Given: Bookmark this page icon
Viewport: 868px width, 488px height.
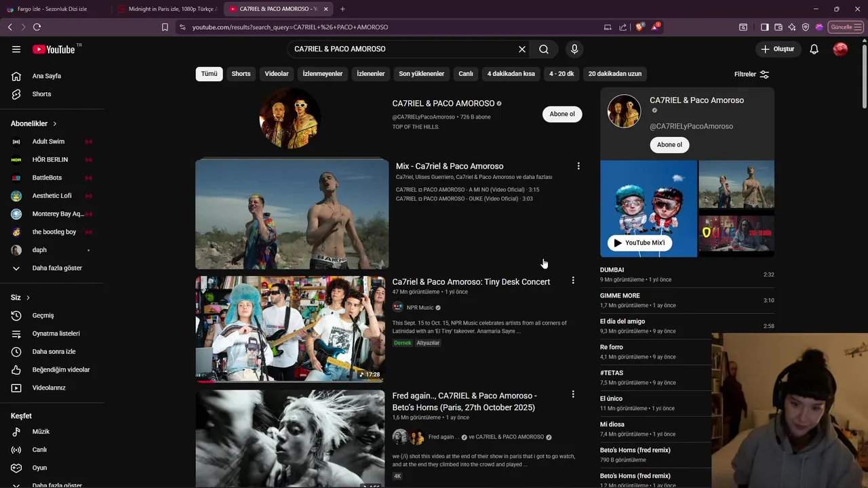Looking at the screenshot, I should [165, 27].
